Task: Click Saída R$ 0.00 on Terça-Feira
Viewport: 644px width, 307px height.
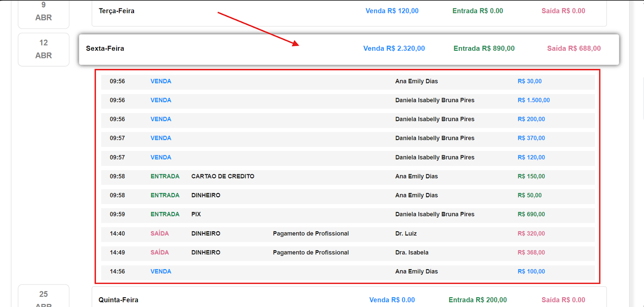Action: 563,11
